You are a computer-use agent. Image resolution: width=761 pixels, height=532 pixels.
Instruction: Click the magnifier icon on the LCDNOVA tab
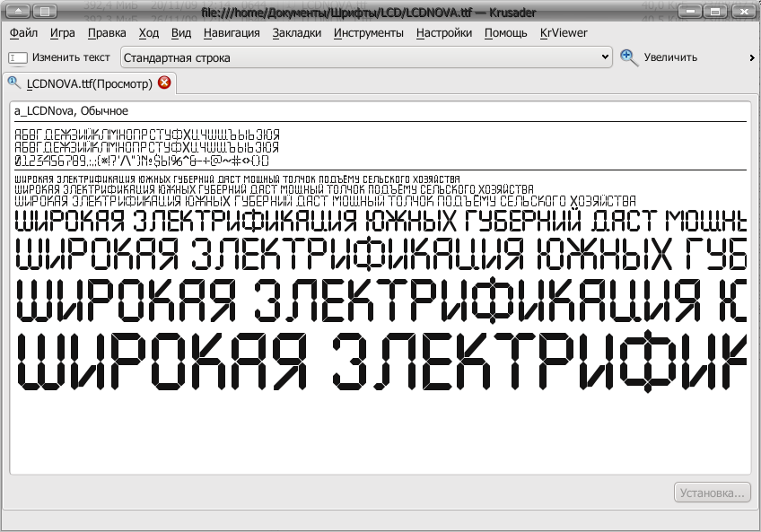coord(13,83)
